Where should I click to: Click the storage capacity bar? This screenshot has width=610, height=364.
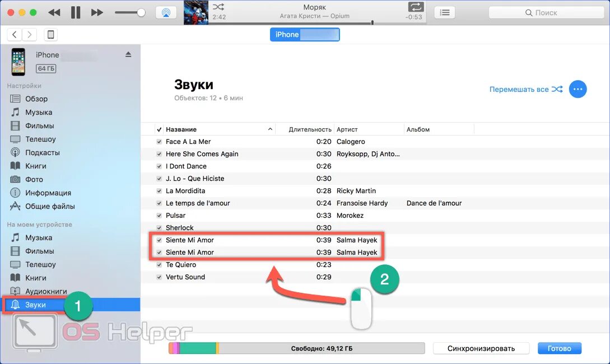point(296,348)
